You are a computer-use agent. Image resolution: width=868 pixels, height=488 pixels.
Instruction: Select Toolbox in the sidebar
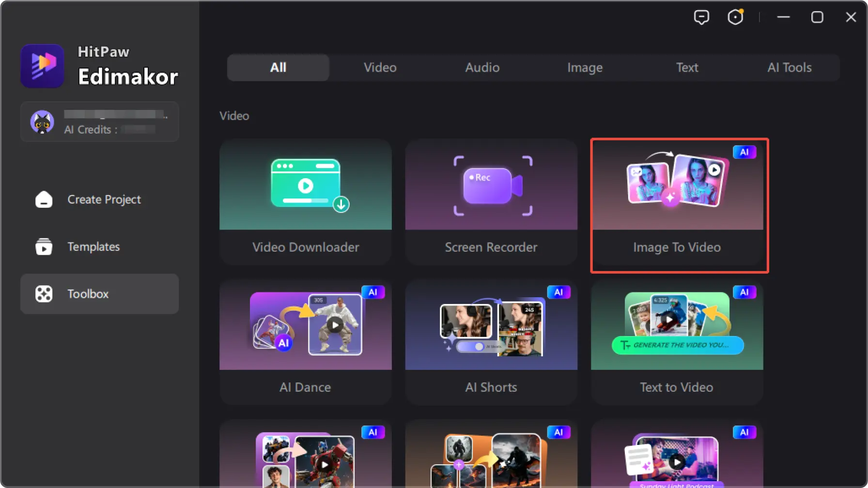[100, 294]
